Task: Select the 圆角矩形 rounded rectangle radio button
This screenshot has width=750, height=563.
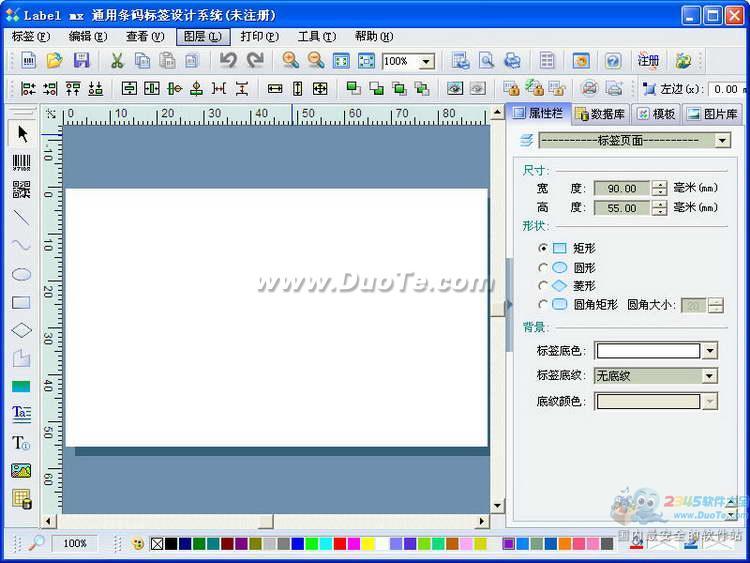Action: [x=543, y=304]
